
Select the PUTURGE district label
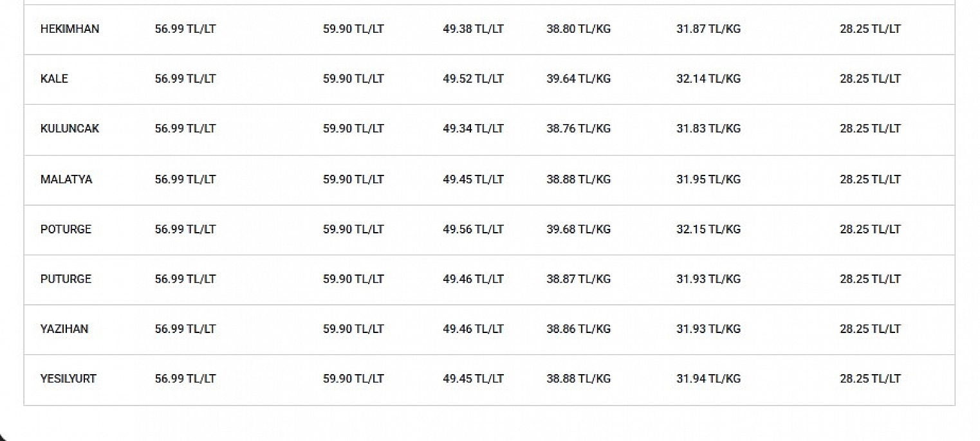pyautogui.click(x=66, y=279)
